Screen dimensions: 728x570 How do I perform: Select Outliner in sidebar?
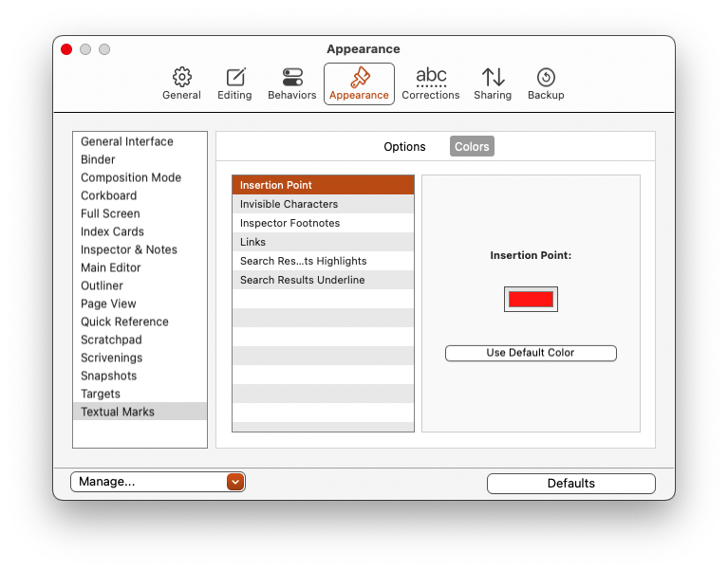(x=140, y=286)
